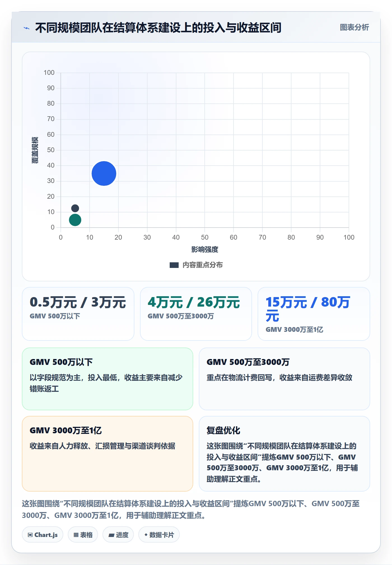Open the 复盘优化 panel heading
The image size is (392, 565).
tap(223, 430)
